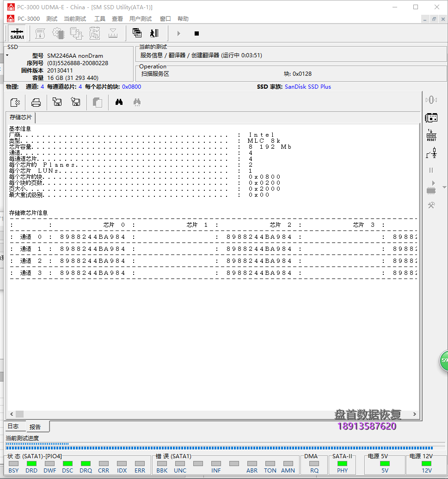Open the 用户测试 menu

pyautogui.click(x=141, y=18)
